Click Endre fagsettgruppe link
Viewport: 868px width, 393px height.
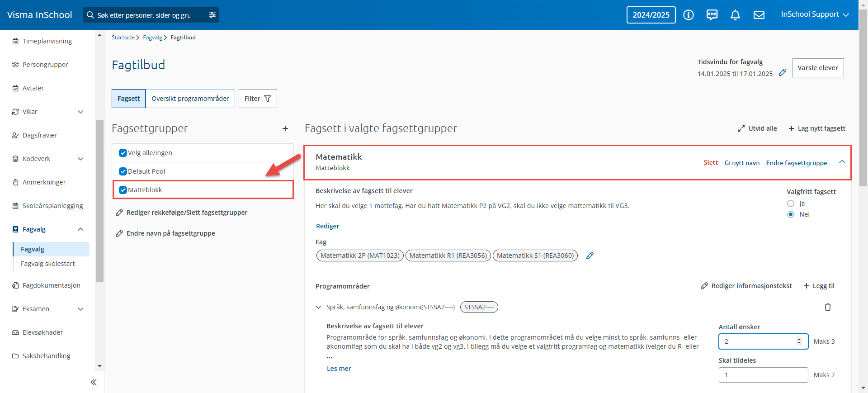tap(797, 163)
